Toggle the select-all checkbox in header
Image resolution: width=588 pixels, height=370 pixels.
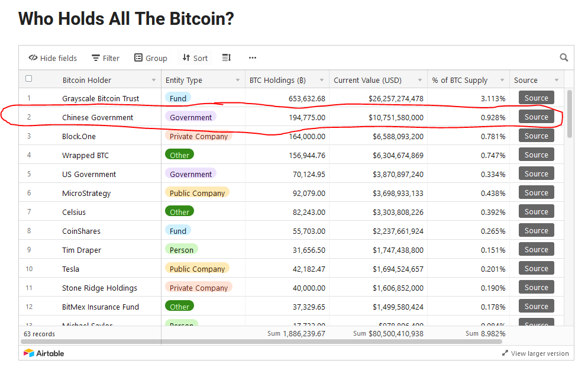pos(28,79)
